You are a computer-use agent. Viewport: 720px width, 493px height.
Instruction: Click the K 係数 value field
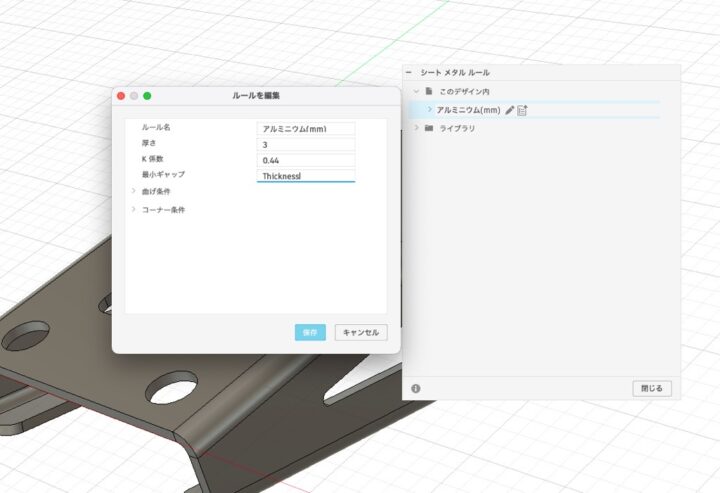click(305, 160)
